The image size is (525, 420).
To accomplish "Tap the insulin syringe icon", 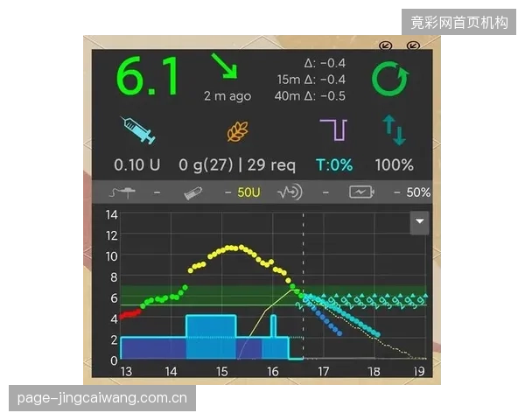I will pos(138,130).
